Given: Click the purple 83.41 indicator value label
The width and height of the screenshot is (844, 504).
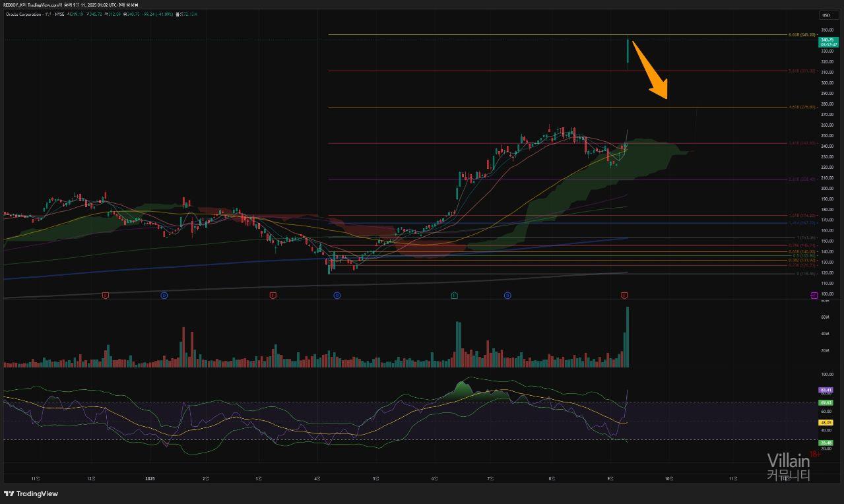Looking at the screenshot, I should click(826, 391).
